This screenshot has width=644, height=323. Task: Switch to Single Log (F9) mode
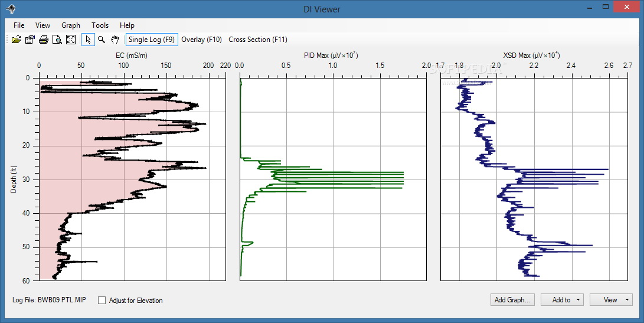click(152, 40)
